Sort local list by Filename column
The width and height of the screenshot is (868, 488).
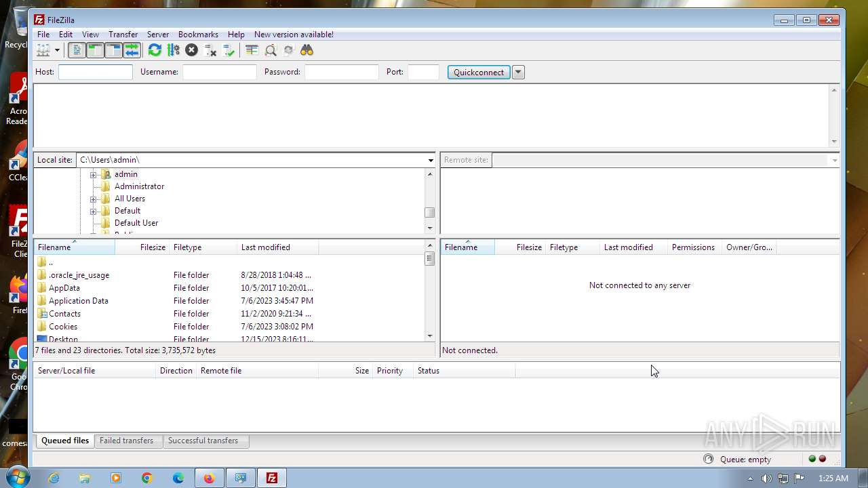(x=75, y=247)
